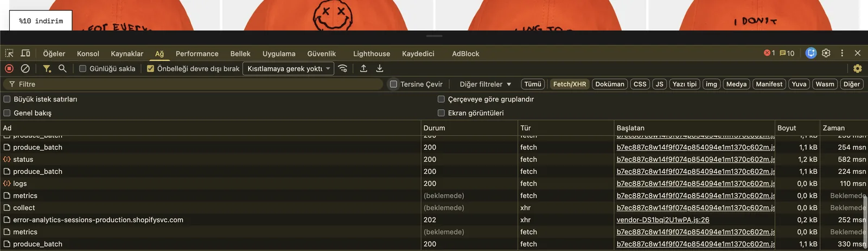Filter requests by Medya type
The width and height of the screenshot is (868, 251).
pos(736,84)
